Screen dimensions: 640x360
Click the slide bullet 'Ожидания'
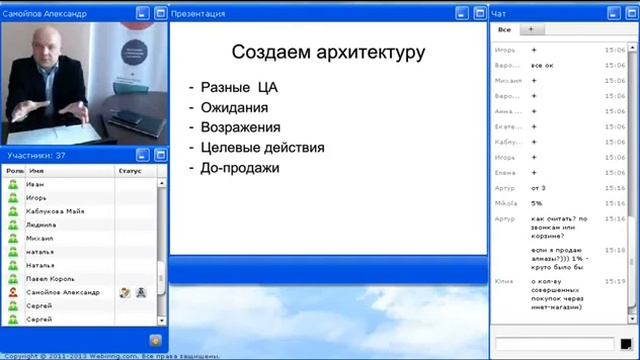click(234, 108)
